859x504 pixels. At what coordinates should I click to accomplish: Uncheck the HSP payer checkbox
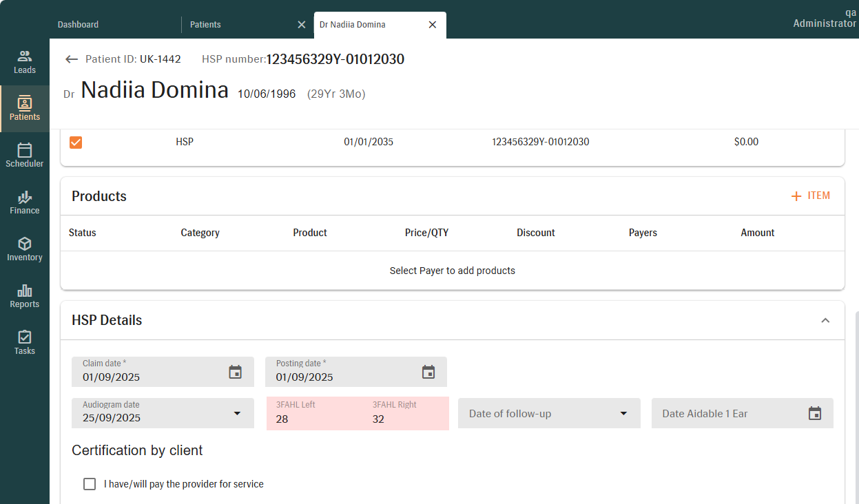coord(76,143)
